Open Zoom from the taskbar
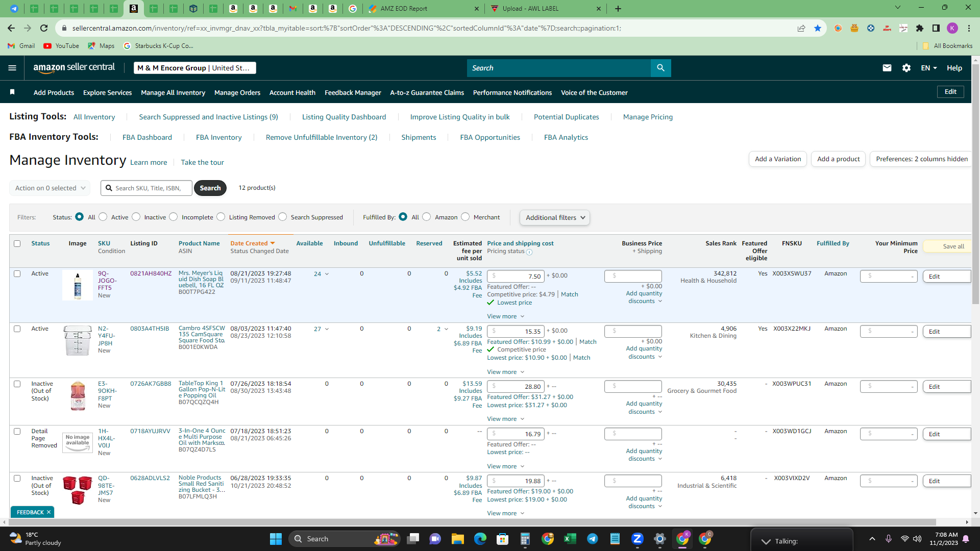The width and height of the screenshot is (980, 551). click(x=638, y=539)
